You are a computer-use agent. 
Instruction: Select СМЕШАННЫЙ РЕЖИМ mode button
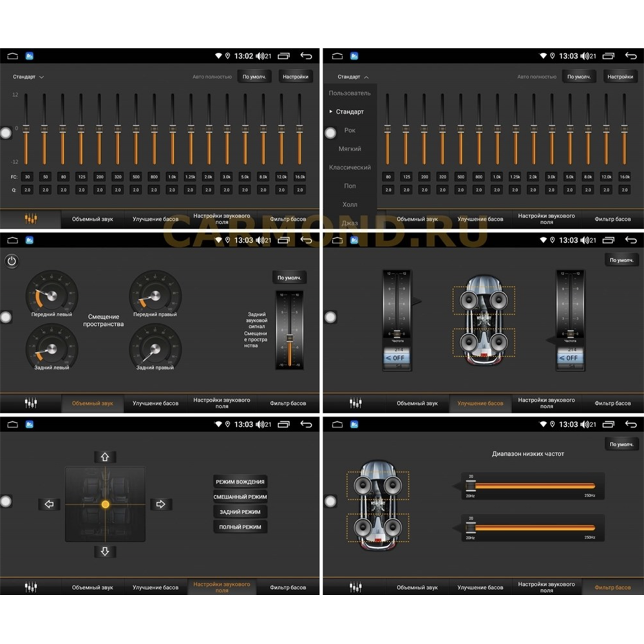coord(240,497)
